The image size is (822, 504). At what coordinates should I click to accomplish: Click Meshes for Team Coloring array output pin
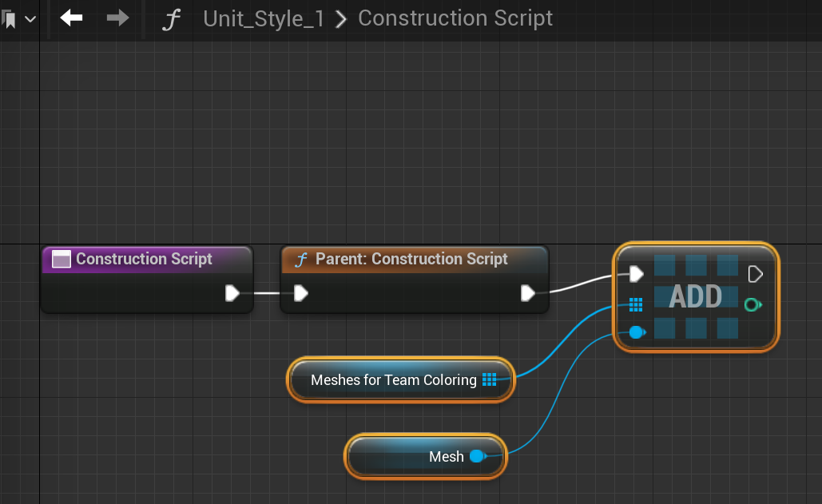pyautogui.click(x=490, y=380)
